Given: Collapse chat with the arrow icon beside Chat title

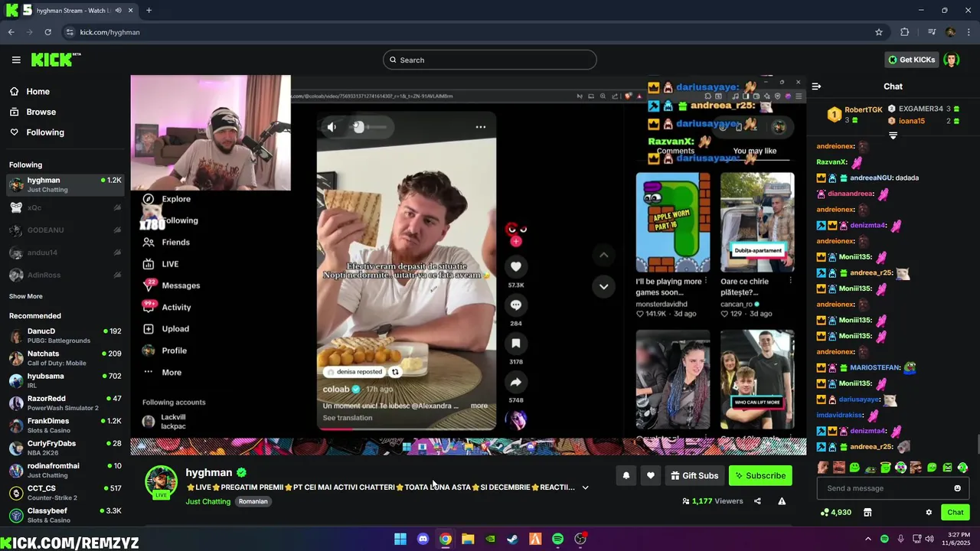Looking at the screenshot, I should pos(816,86).
